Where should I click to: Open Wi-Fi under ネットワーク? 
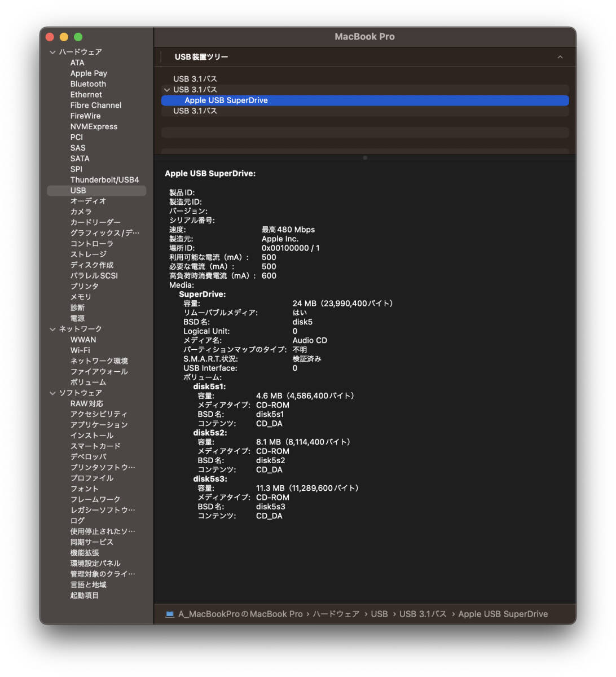pos(80,350)
